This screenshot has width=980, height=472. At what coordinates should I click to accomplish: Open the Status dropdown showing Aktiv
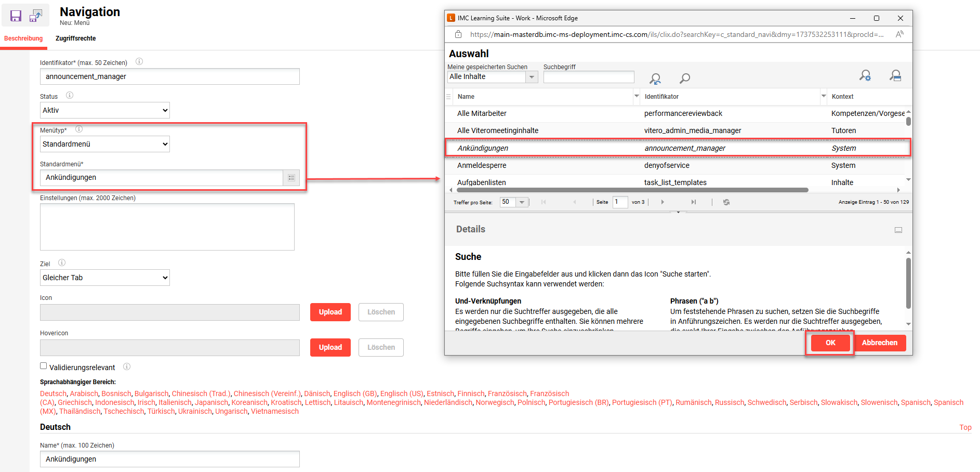[105, 110]
